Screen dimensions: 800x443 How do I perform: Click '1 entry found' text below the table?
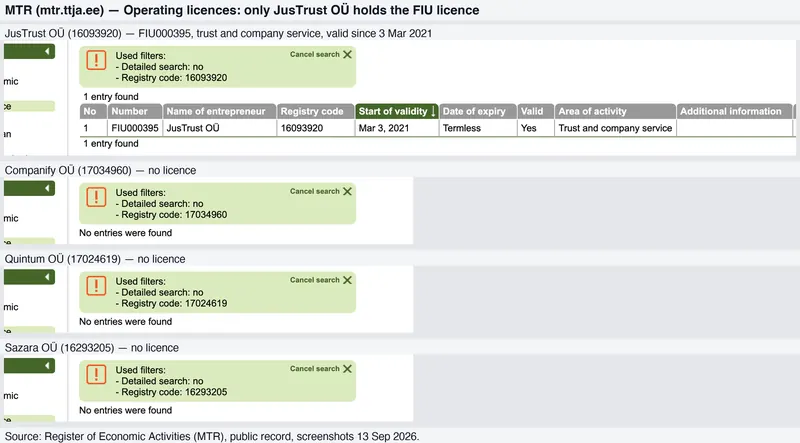[111, 143]
